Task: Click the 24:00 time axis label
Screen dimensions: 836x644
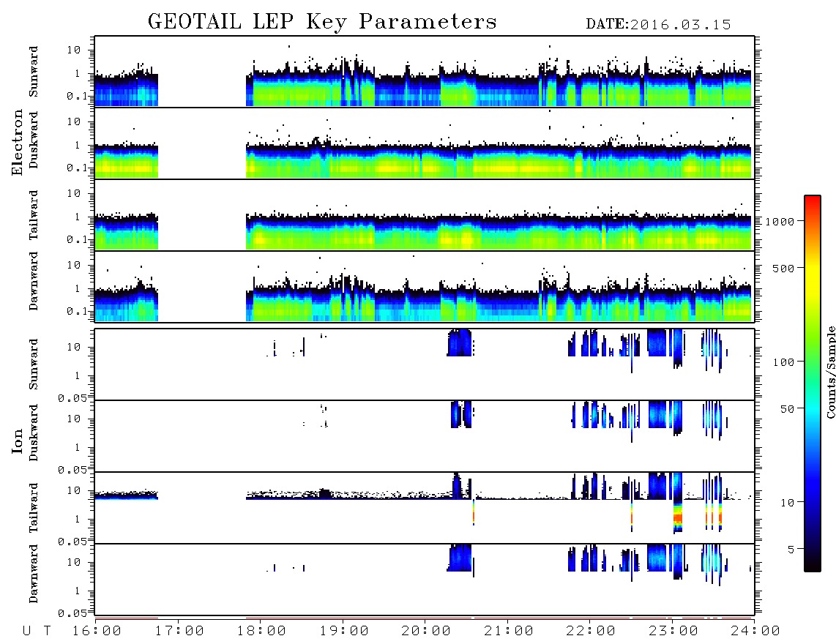Action: click(756, 631)
